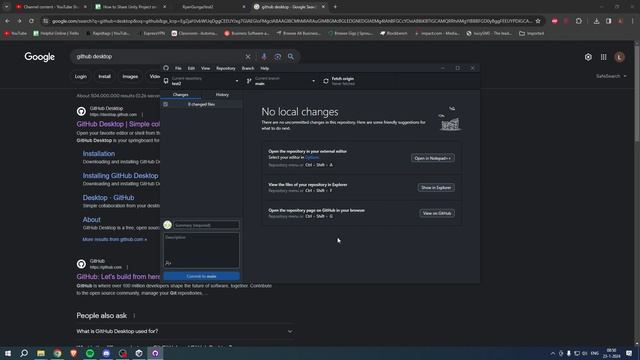Open 'Installing GitHub Desktop' sublink
640x360 pixels.
click(120, 176)
